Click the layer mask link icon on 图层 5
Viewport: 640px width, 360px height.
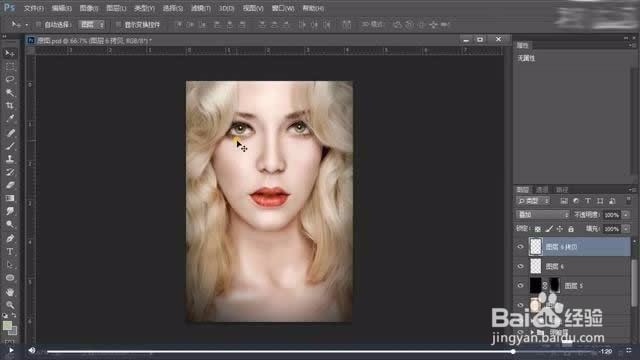pyautogui.click(x=545, y=286)
